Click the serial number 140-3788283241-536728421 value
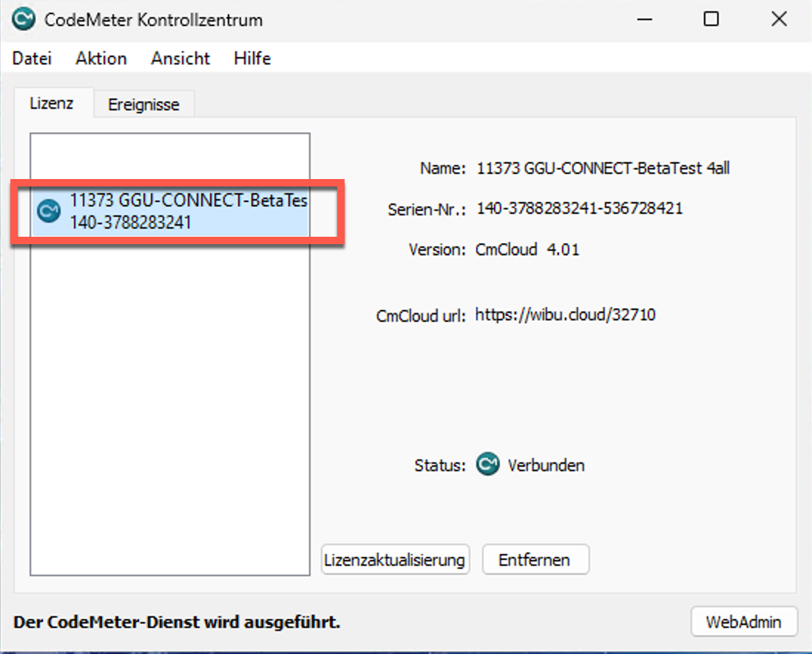Screen dimensions: 812x654 [x=579, y=209]
